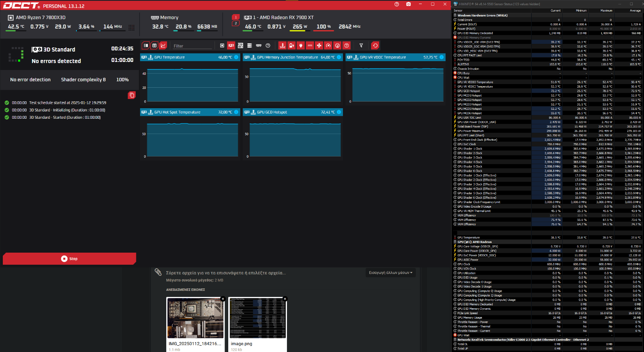Click HWiNFO Average column header
The width and height of the screenshot is (644, 352).
635,10
